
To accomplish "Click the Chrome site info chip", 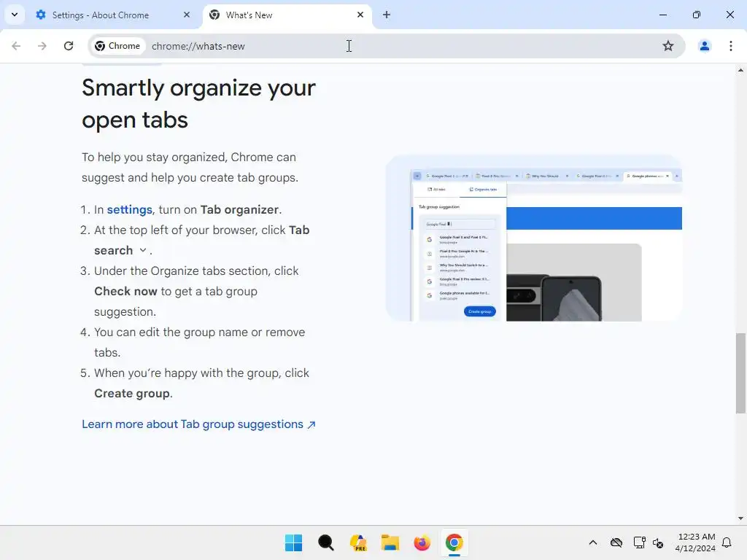I will click(x=117, y=46).
